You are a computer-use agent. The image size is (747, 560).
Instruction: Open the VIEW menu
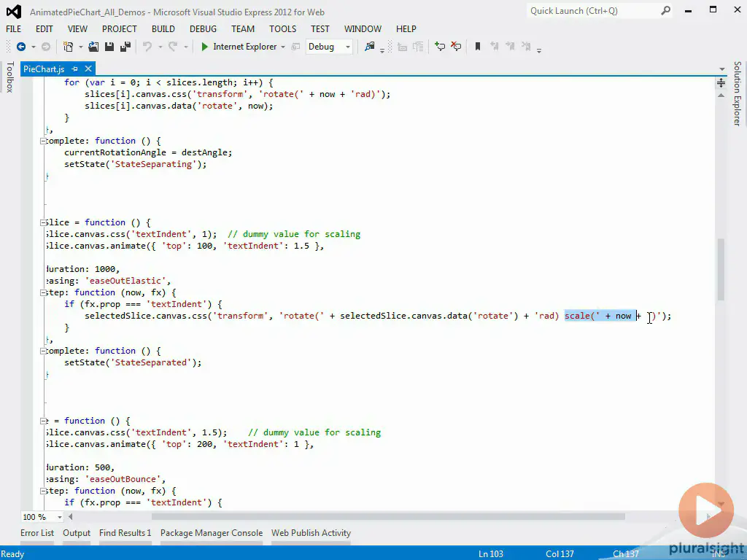[77, 29]
